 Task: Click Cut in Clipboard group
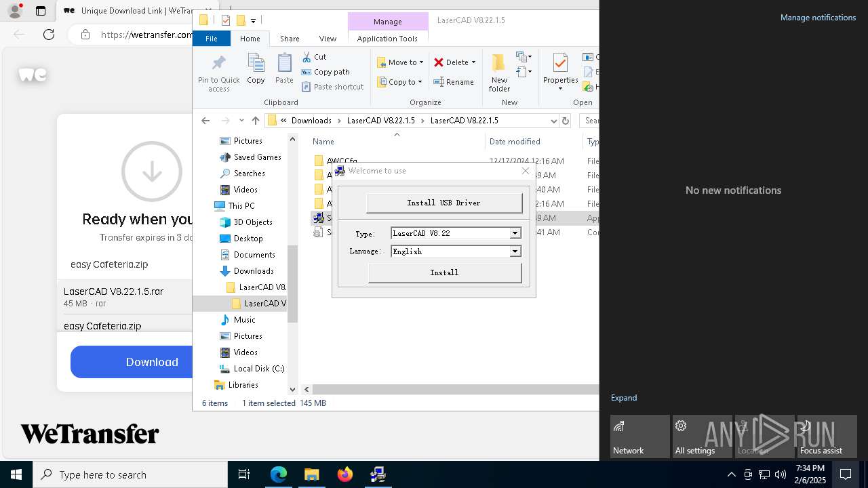tap(314, 57)
